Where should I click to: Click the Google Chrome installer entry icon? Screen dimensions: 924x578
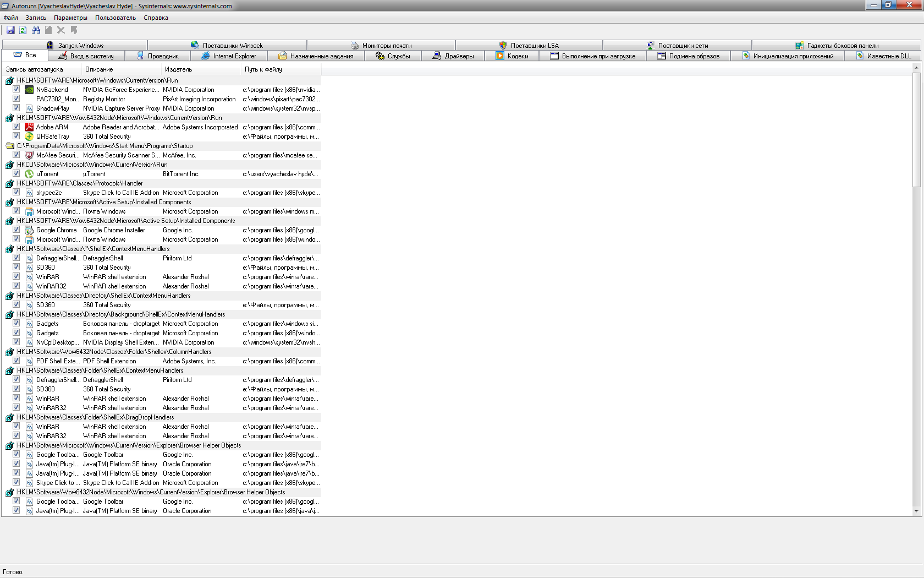29,230
